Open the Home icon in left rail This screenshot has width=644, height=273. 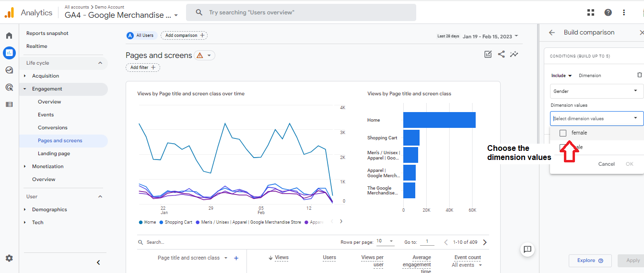(x=9, y=36)
